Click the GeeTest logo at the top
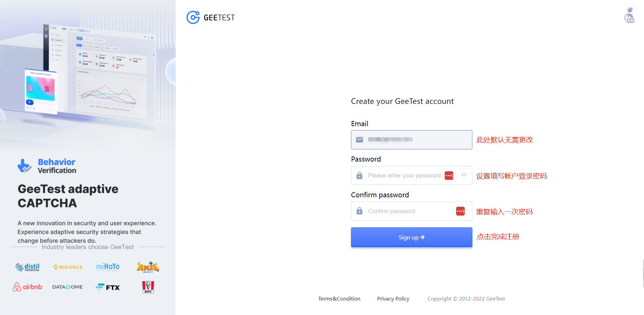 click(210, 17)
